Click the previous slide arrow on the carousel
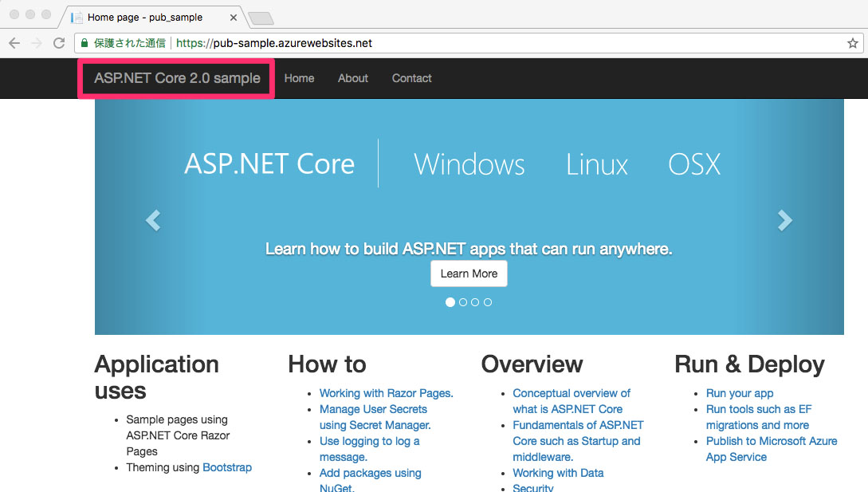The height and width of the screenshot is (492, 868). click(152, 220)
